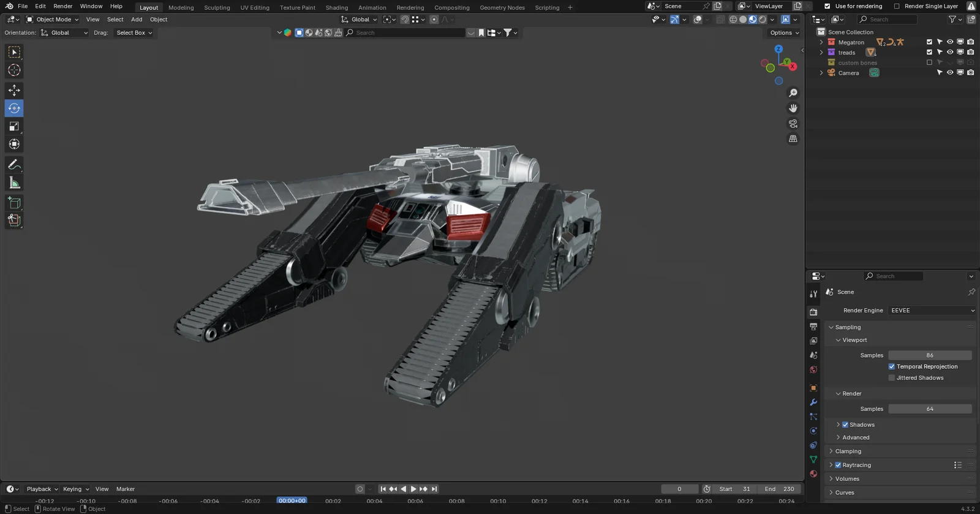Image resolution: width=980 pixels, height=514 pixels.
Task: Expand the Megatron collection tree
Action: tap(821, 42)
